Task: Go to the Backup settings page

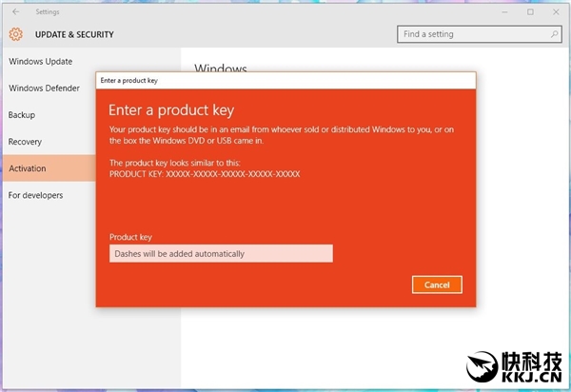Action: pyautogui.click(x=22, y=115)
